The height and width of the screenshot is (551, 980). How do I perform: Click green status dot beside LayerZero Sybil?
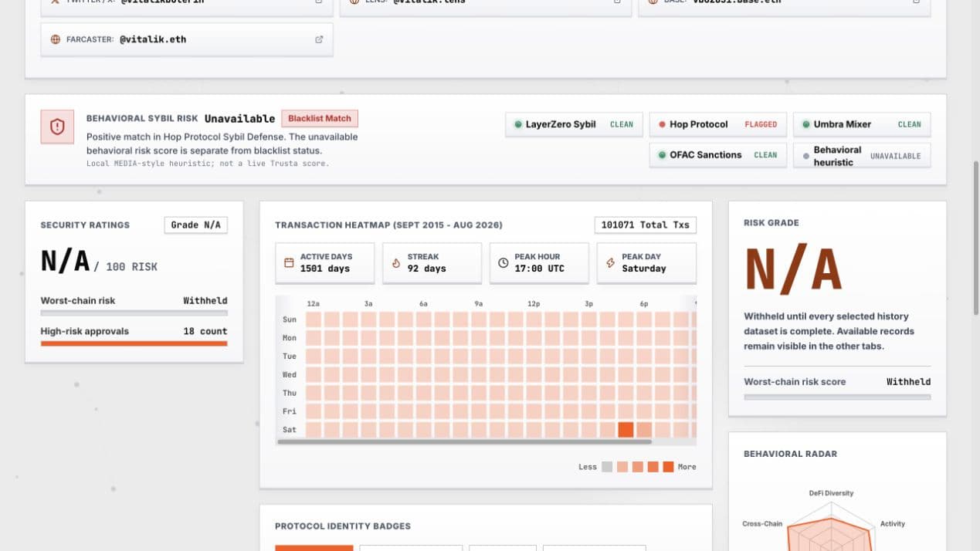tap(517, 124)
